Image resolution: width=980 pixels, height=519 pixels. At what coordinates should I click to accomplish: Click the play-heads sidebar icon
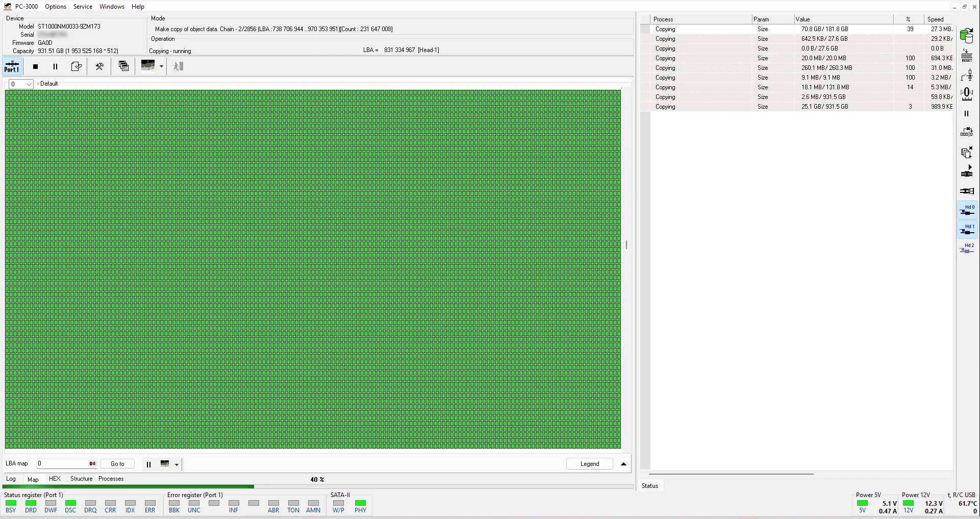point(967,171)
